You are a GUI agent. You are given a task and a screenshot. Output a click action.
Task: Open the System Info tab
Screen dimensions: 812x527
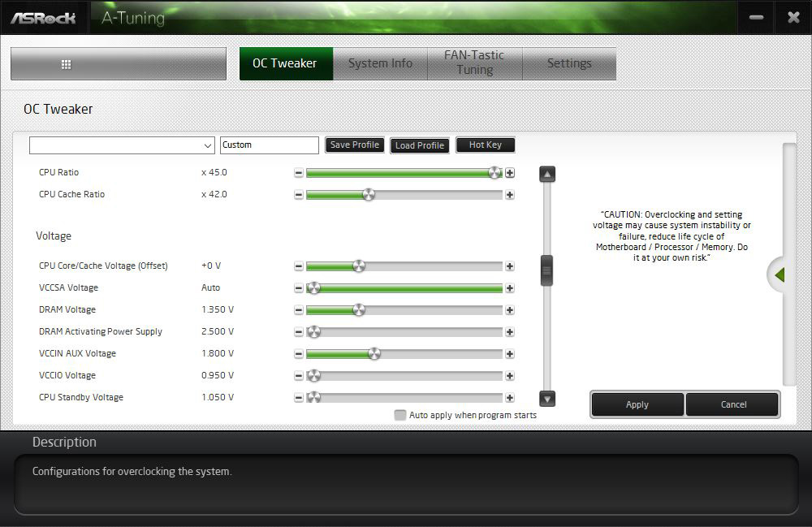(380, 63)
